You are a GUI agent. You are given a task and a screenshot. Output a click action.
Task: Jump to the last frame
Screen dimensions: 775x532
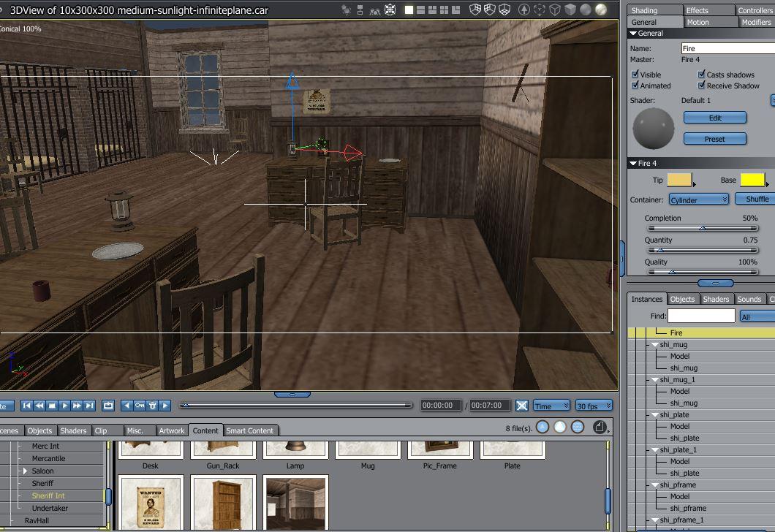(x=89, y=406)
